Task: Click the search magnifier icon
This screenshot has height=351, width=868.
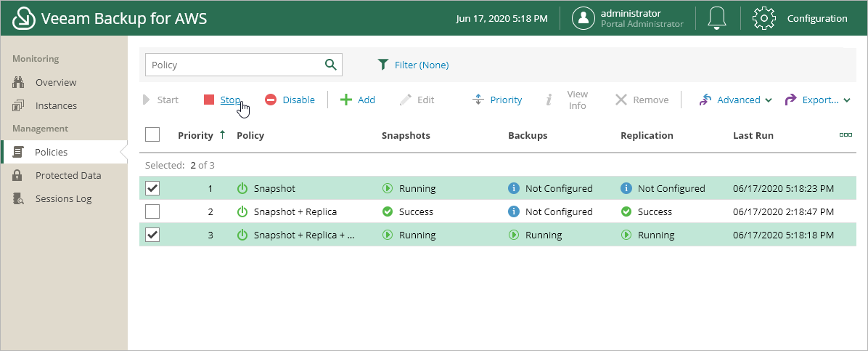Action: click(x=330, y=65)
